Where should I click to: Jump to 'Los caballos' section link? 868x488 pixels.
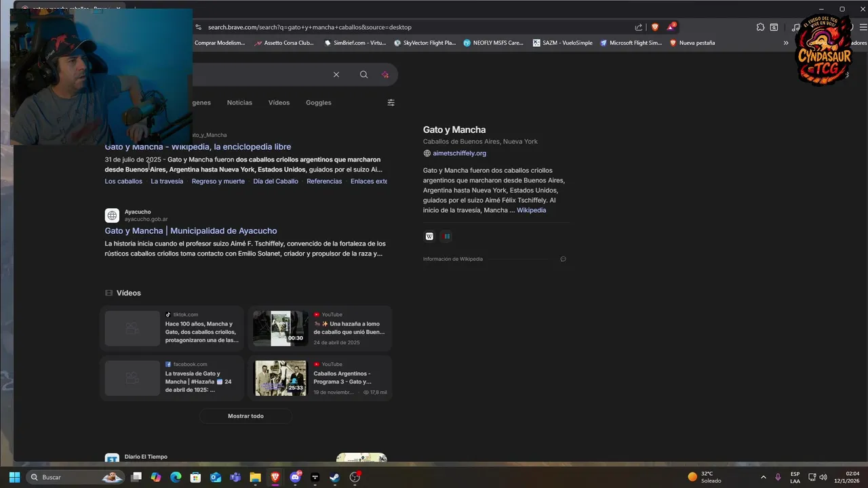pos(123,181)
